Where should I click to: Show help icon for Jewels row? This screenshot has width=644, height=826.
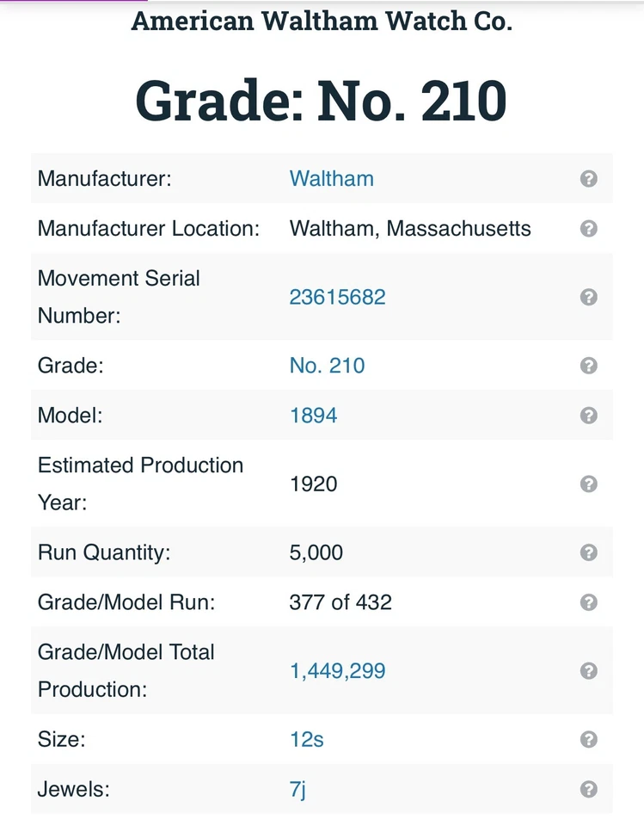(x=589, y=789)
